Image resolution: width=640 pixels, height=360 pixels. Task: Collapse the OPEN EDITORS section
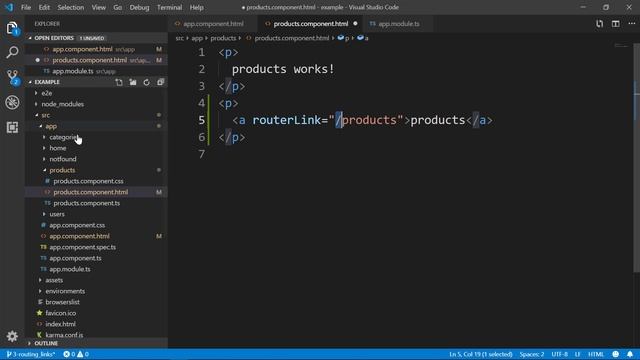54,38
